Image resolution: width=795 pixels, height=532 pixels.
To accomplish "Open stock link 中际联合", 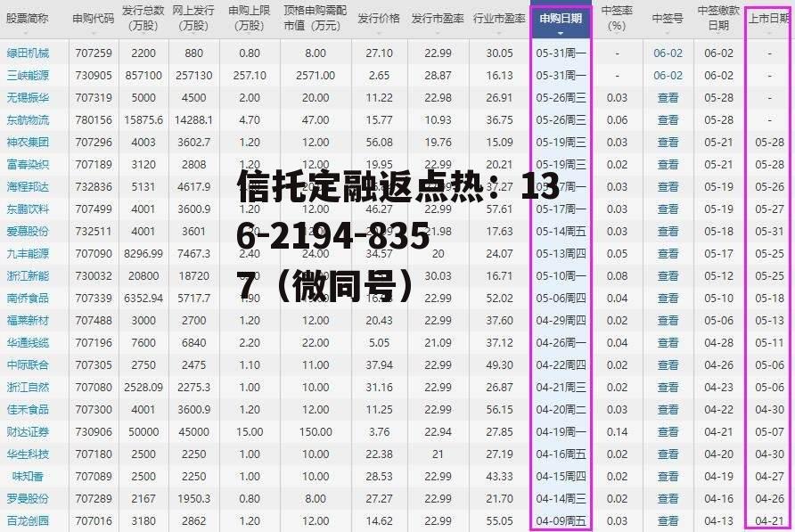I will pyautogui.click(x=28, y=364).
